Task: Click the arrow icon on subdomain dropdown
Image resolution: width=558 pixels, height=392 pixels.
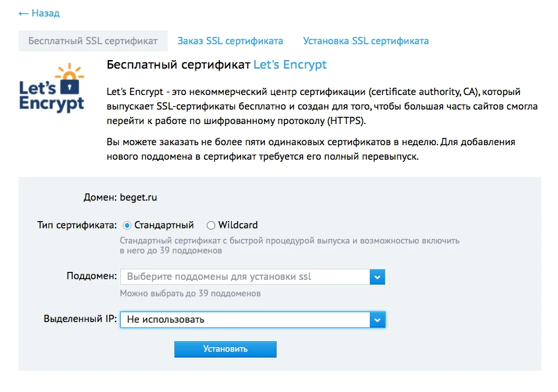Action: click(x=377, y=277)
